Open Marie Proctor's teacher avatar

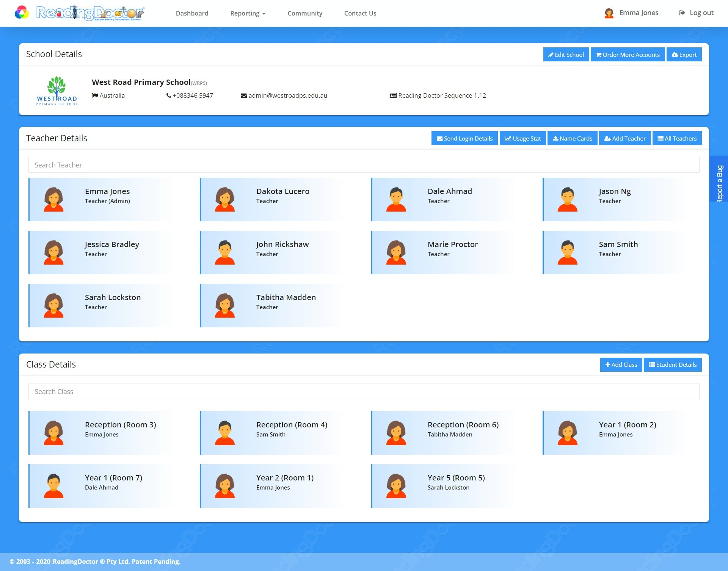pyautogui.click(x=396, y=252)
